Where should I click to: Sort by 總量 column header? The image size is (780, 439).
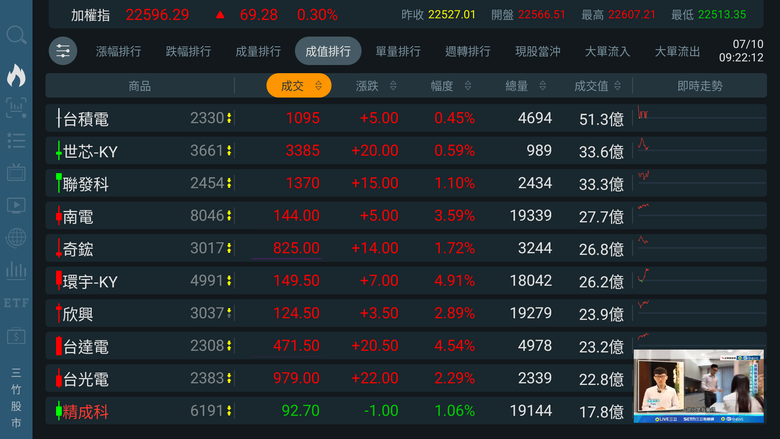point(525,86)
